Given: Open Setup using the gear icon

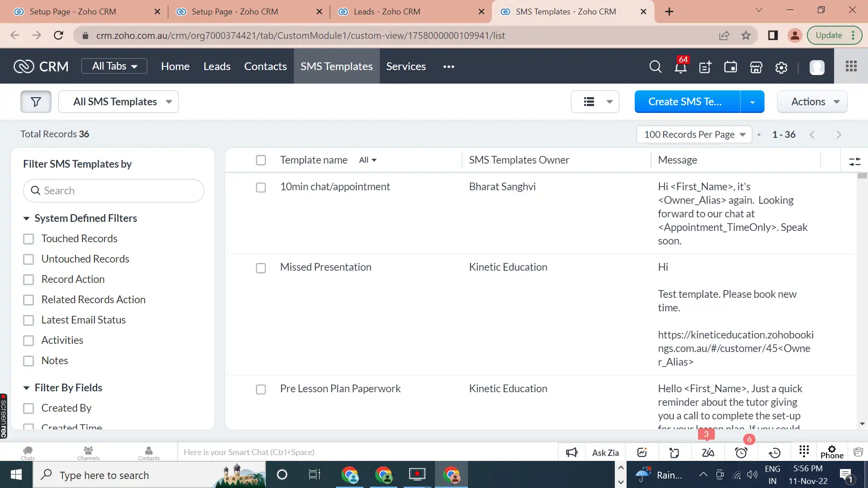Looking at the screenshot, I should coord(781,67).
